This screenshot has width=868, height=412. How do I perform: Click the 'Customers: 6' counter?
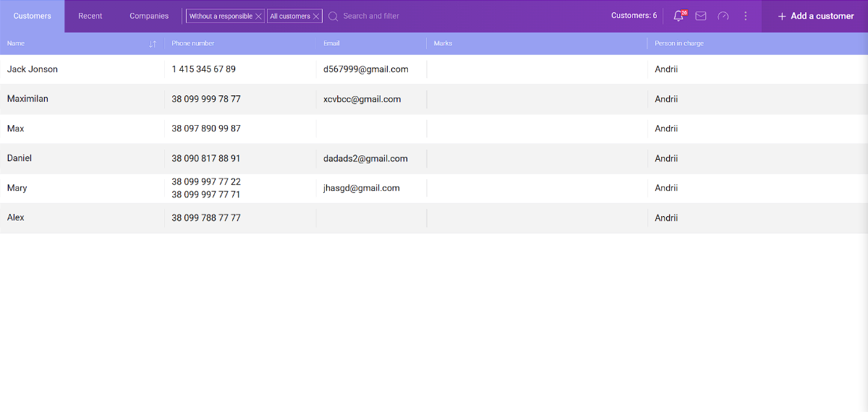(x=634, y=16)
